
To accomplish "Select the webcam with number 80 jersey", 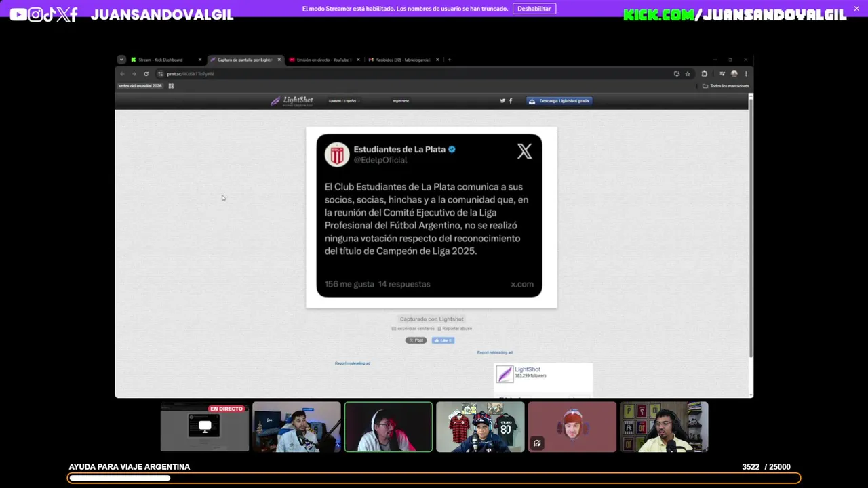I will pos(480,427).
